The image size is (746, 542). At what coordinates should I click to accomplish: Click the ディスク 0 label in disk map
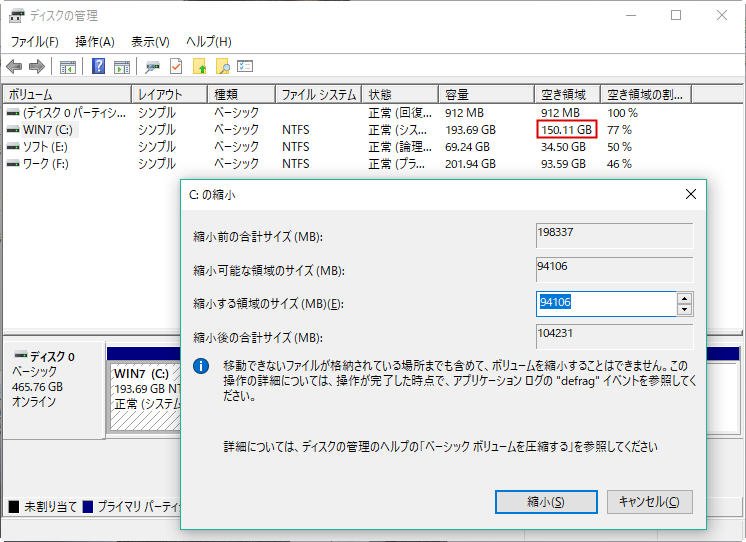point(52,356)
